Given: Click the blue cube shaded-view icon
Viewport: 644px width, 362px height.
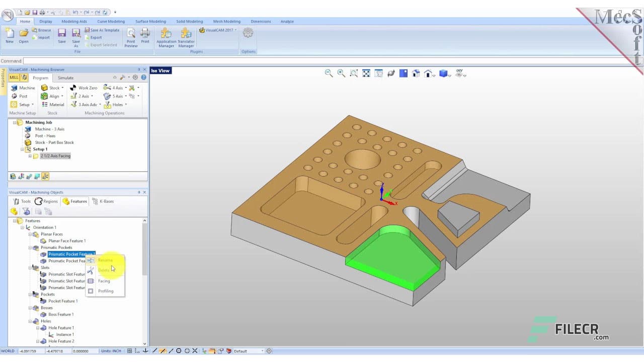Looking at the screenshot, I should tap(443, 74).
